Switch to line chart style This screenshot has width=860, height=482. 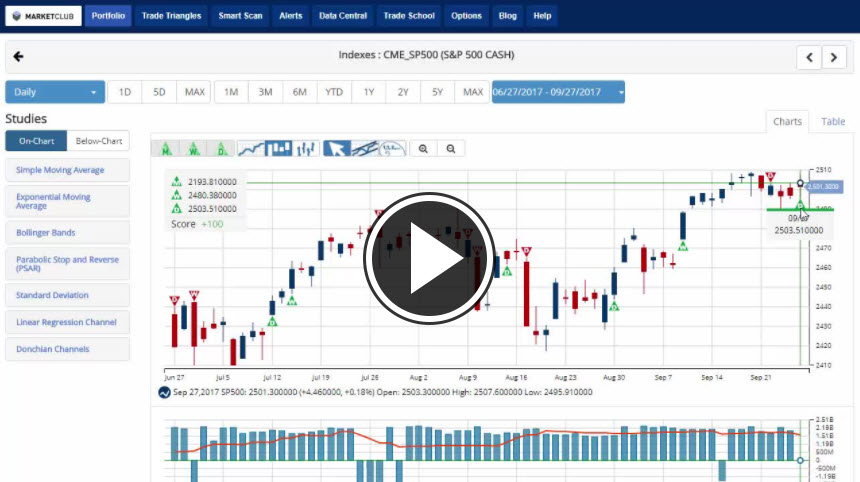pyautogui.click(x=251, y=148)
